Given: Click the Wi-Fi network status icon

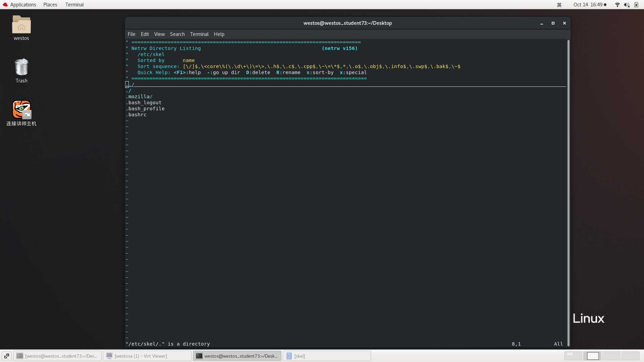Looking at the screenshot, I should [x=617, y=5].
